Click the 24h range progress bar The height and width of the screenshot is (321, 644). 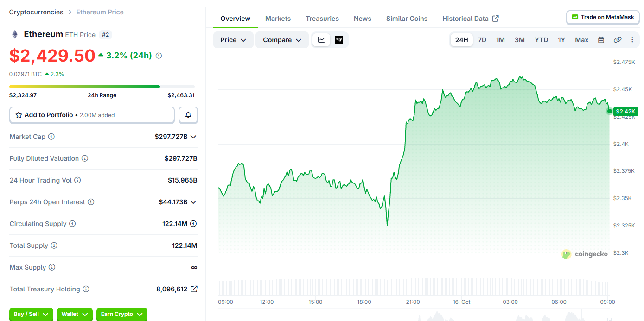pos(102,86)
